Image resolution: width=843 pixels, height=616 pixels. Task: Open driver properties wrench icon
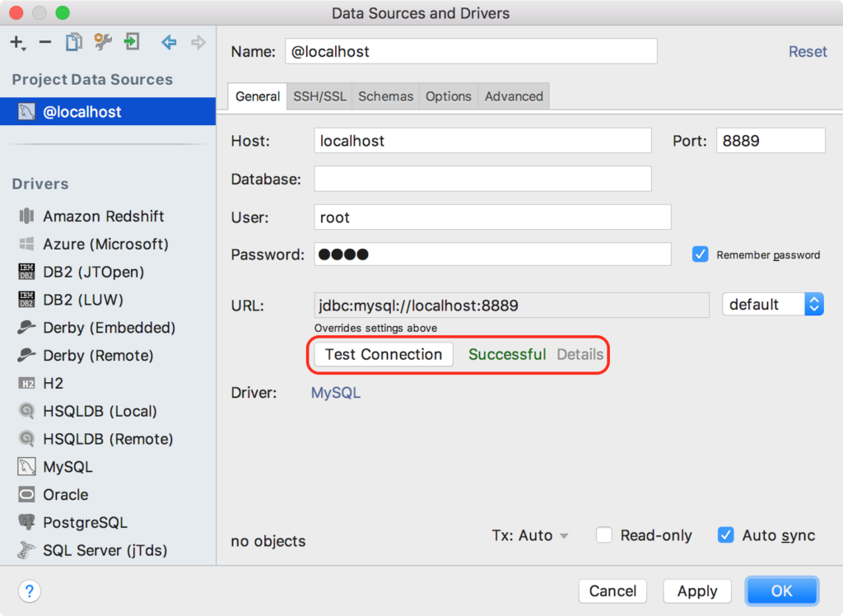[x=103, y=41]
